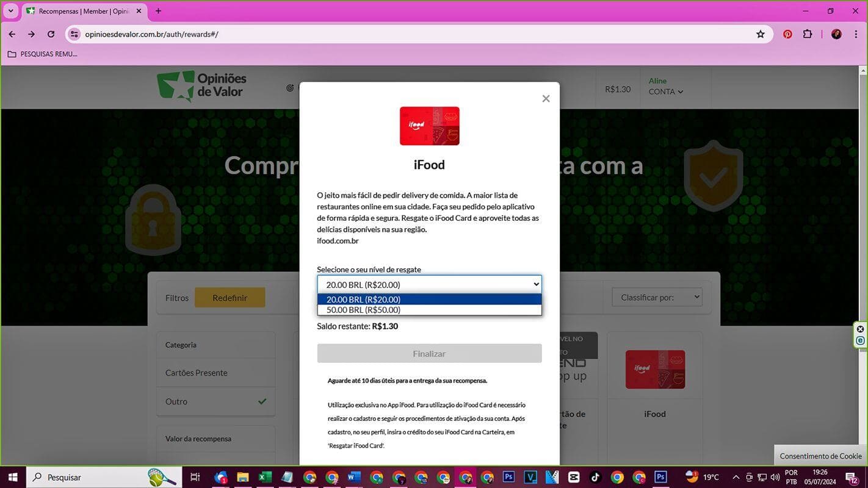Expand the Aline CONTA account menu
The image size is (868, 488).
tap(666, 86)
